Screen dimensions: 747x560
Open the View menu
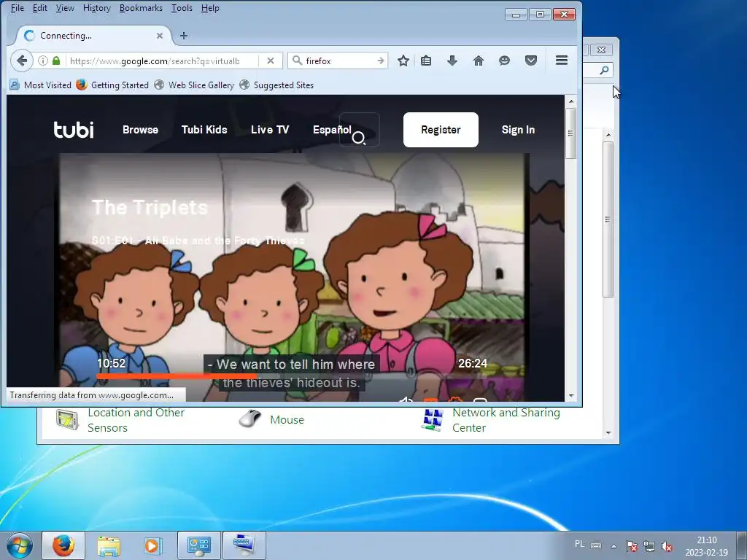click(x=65, y=8)
